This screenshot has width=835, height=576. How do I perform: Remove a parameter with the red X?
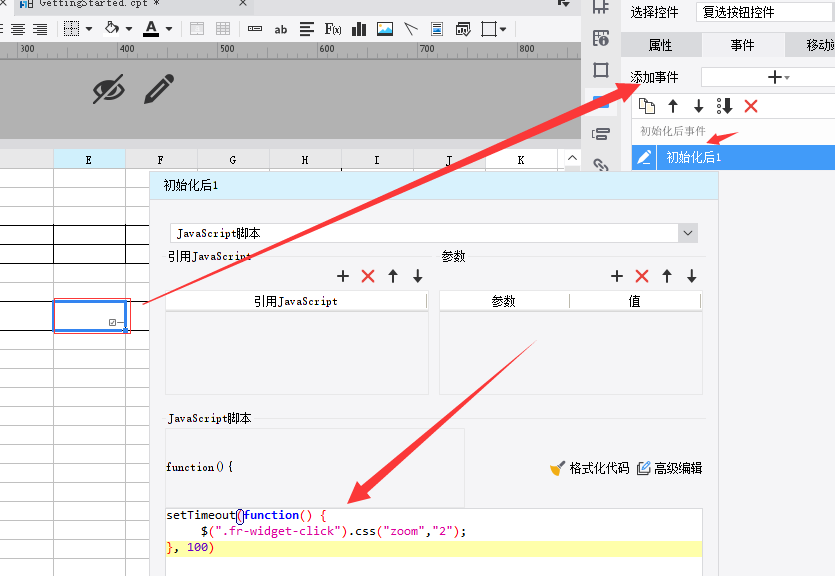tap(642, 276)
